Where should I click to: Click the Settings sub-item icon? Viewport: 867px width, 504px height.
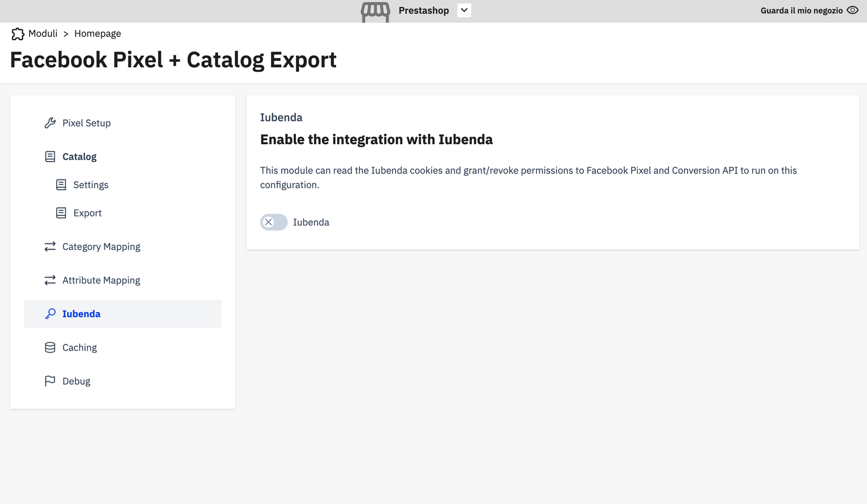(61, 185)
